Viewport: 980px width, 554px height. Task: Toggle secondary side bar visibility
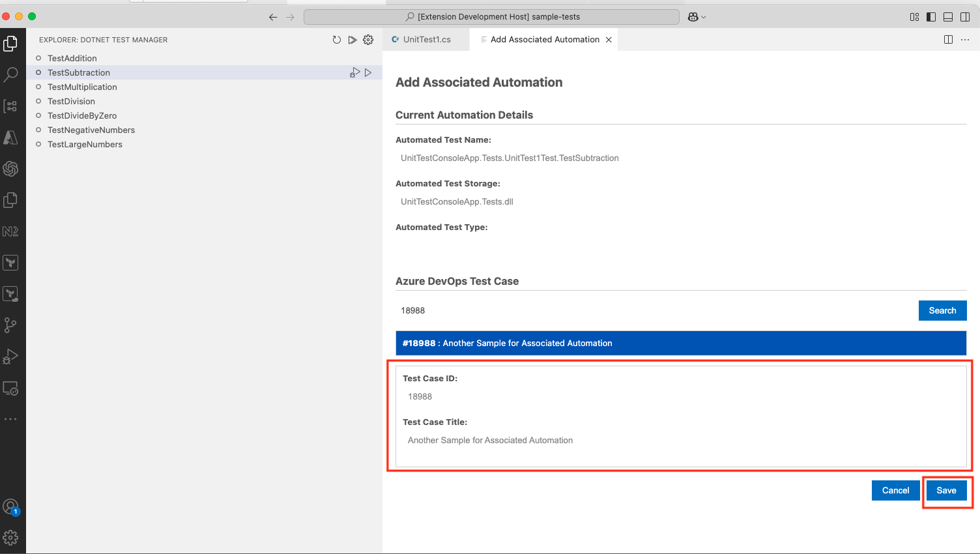click(x=965, y=17)
